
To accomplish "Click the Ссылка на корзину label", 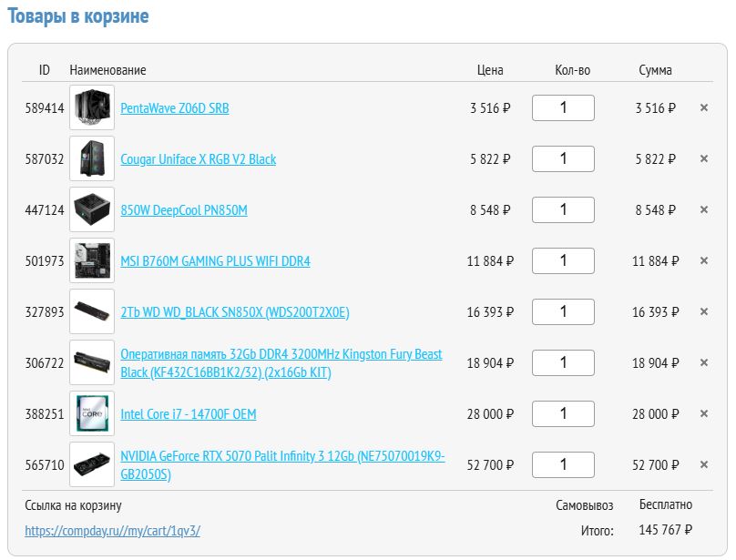I will (73, 505).
